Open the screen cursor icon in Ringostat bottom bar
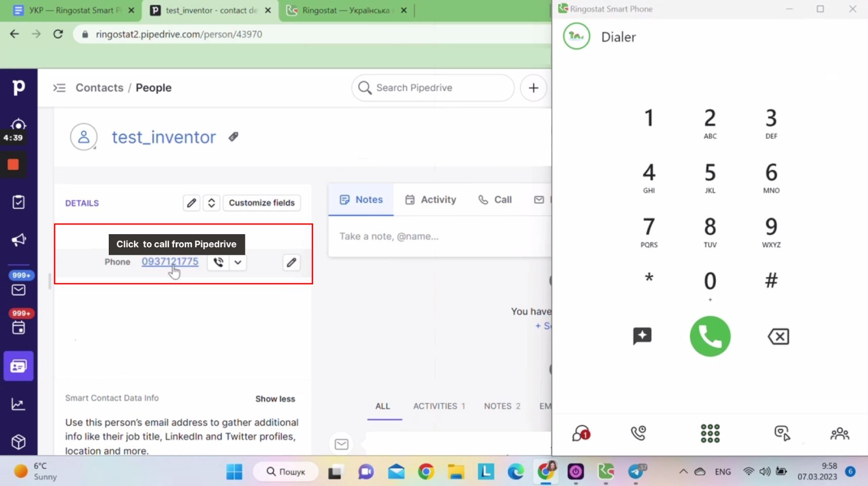 (x=782, y=433)
